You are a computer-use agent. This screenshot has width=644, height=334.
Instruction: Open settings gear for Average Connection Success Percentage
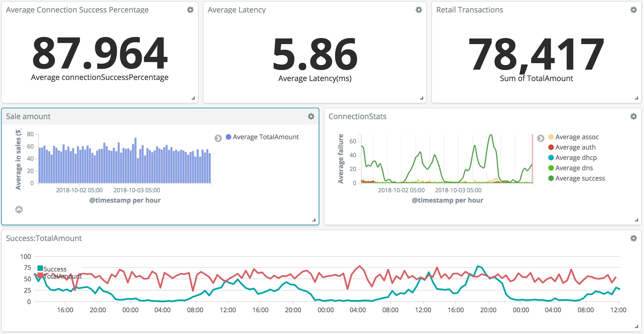190,10
